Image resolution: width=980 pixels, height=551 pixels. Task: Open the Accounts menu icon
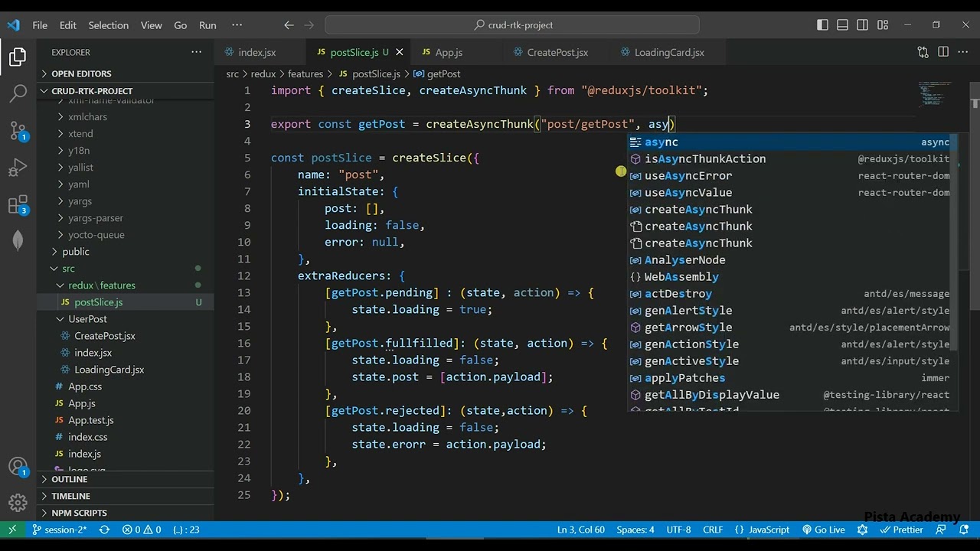(18, 466)
